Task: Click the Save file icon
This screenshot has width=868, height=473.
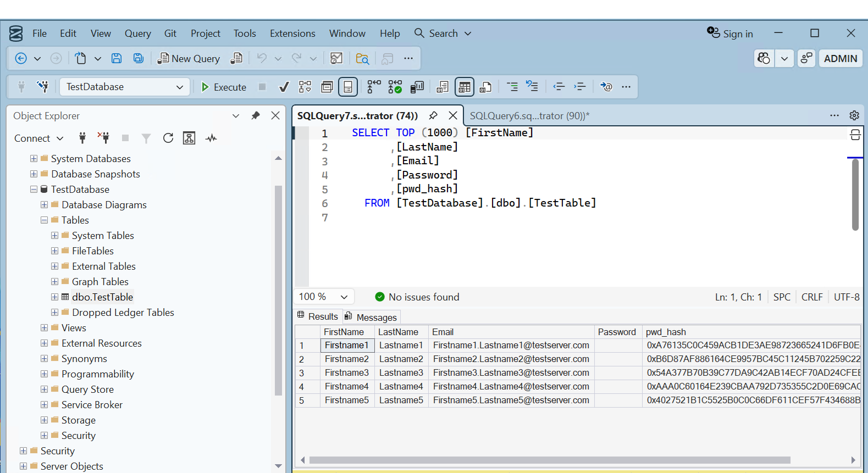Action: (x=117, y=58)
